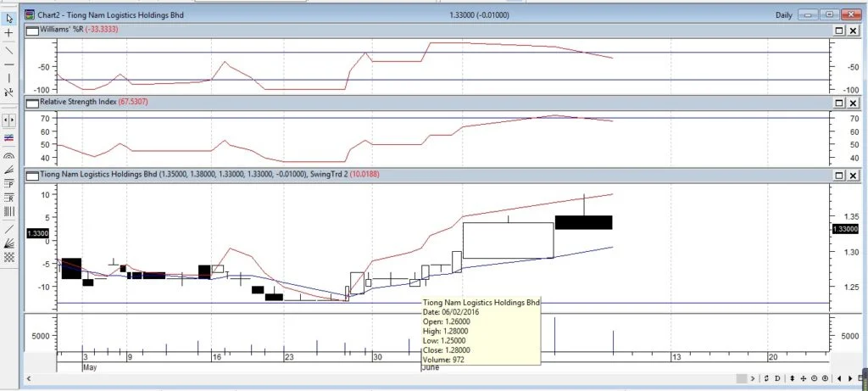Maximize the Williams' %R pane
The image size is (868, 391).
(839, 31)
